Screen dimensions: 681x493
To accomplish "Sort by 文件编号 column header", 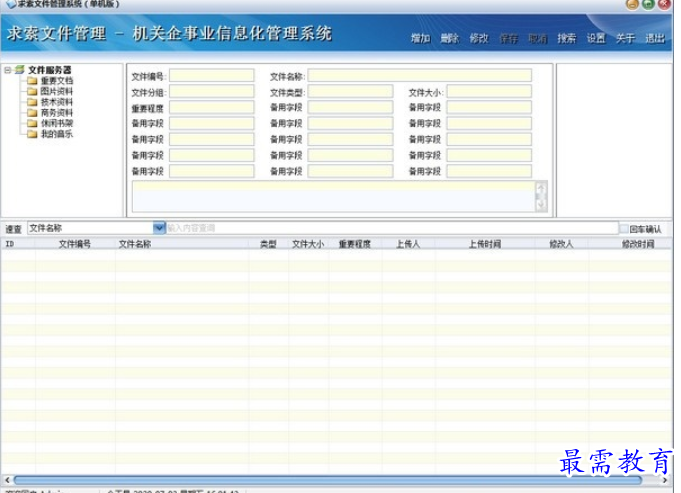I will pos(75,244).
